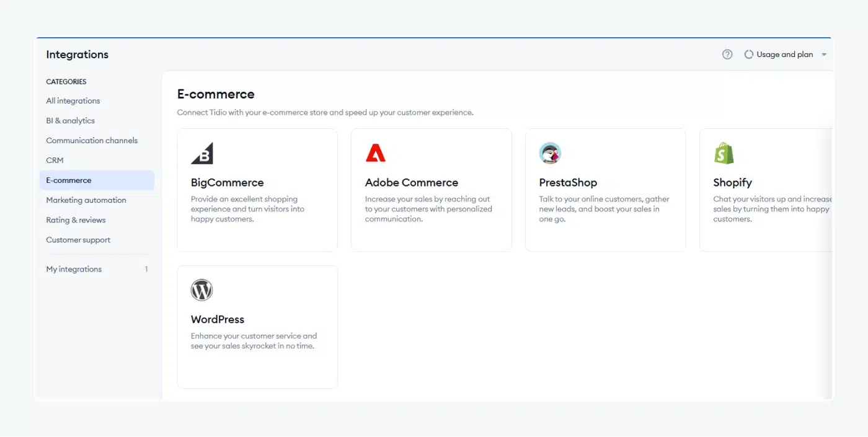Select the E-commerce category

coord(97,180)
